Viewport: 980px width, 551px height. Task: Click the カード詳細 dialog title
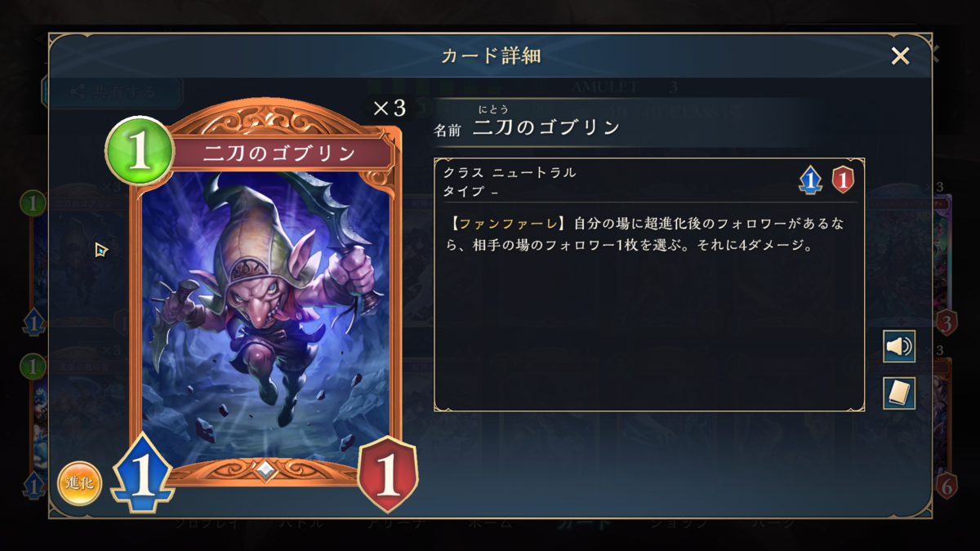pos(491,56)
